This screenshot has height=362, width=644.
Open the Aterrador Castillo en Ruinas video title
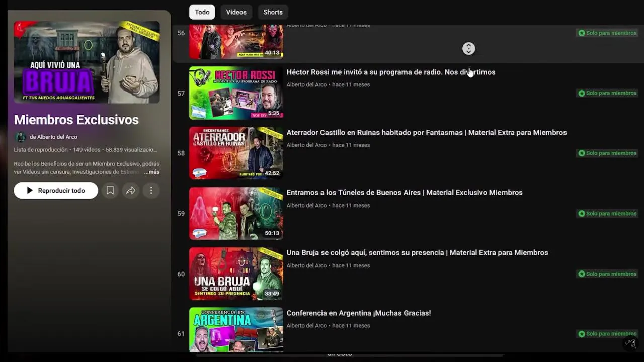coord(427,133)
